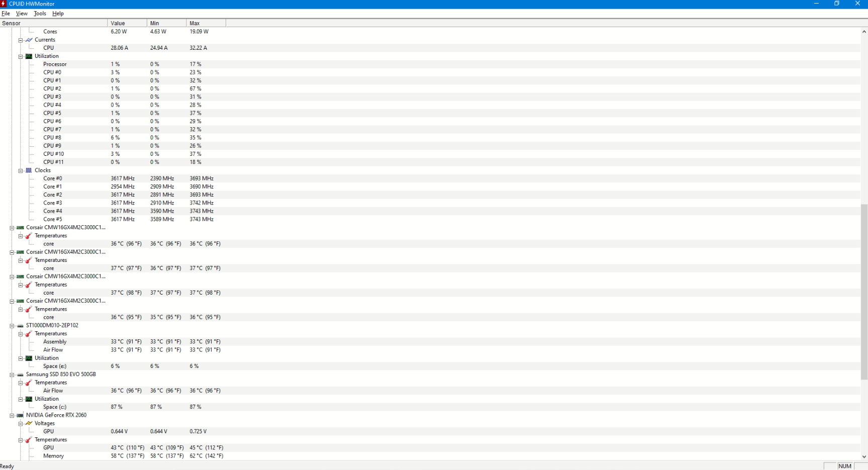Click the Utilization icon above the Processor row
Screen dimensions: 868x470
click(x=29, y=56)
